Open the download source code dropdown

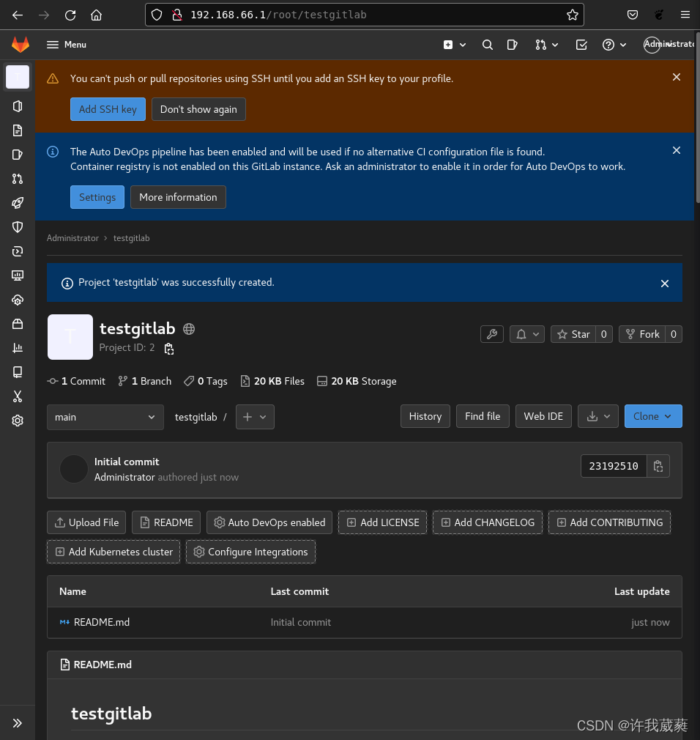[x=598, y=416]
